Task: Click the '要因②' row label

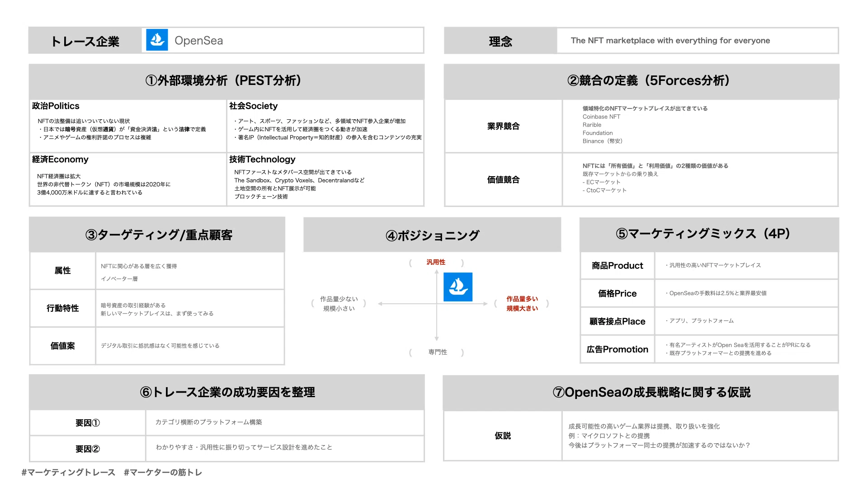Action: (x=88, y=449)
